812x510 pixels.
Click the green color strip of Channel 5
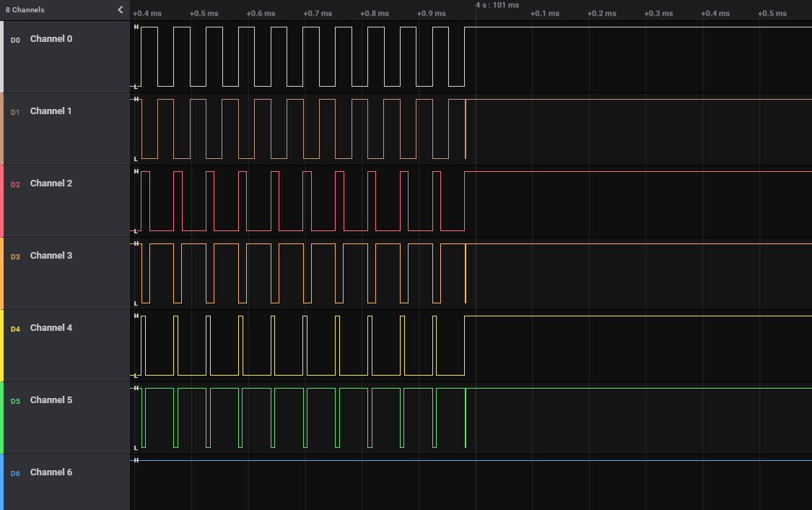coord(2,418)
